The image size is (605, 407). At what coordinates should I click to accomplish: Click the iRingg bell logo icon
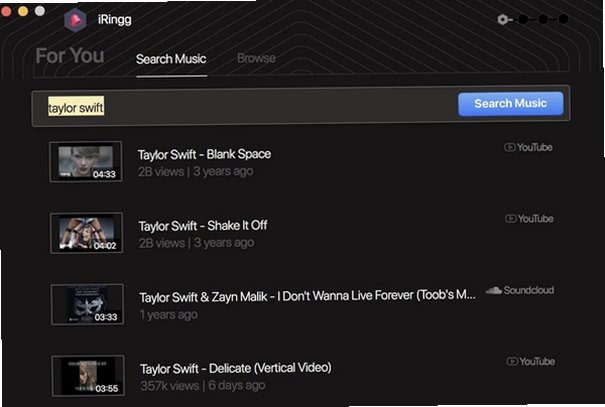75,20
